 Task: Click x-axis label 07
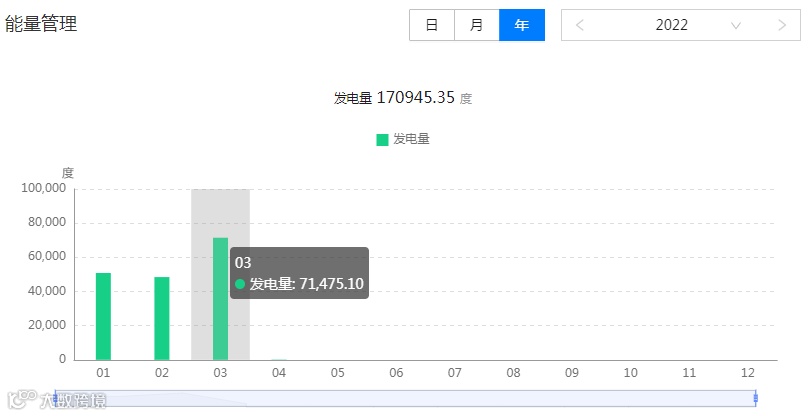pyautogui.click(x=454, y=373)
